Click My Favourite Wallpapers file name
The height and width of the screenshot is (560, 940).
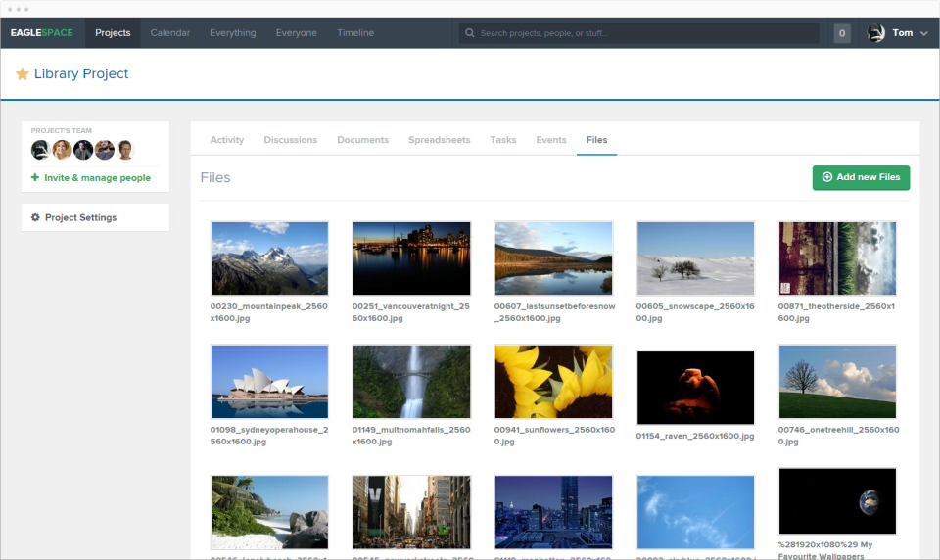point(825,550)
